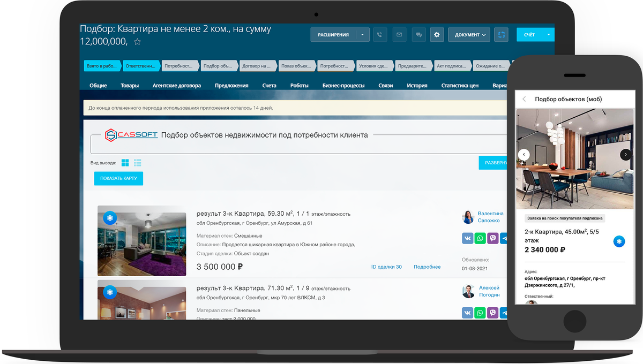Click blue badge on 59.30 м² apartment photo

[110, 218]
